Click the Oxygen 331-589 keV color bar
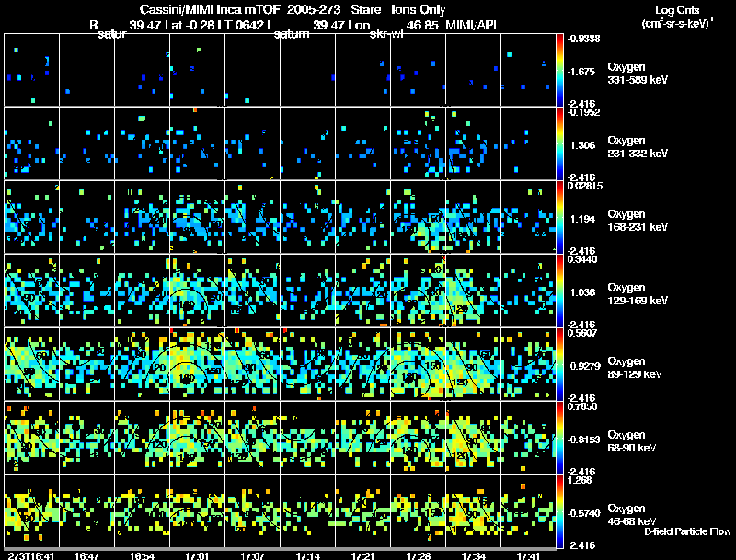This screenshot has height=560, width=736. [559, 70]
